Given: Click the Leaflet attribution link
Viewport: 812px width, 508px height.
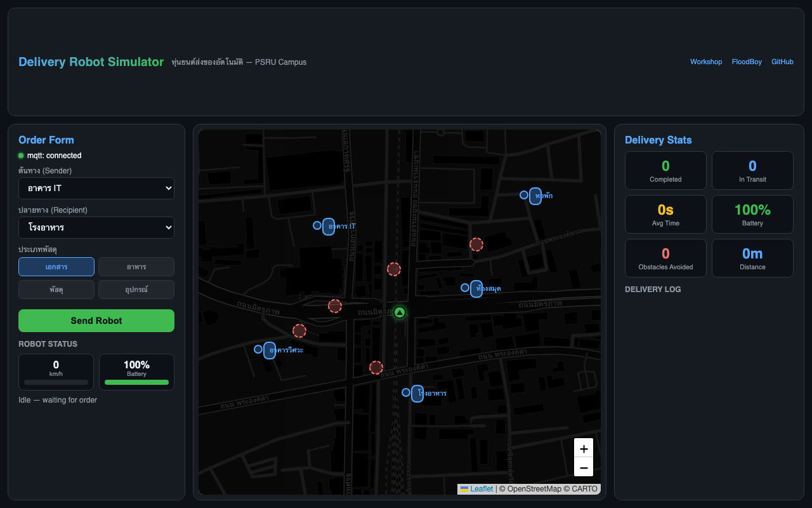Looking at the screenshot, I should pyautogui.click(x=481, y=489).
